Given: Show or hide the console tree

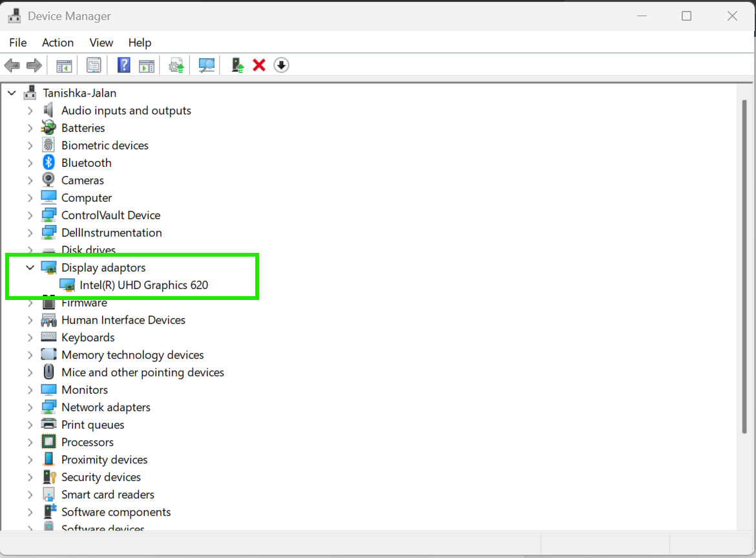Looking at the screenshot, I should coord(64,65).
